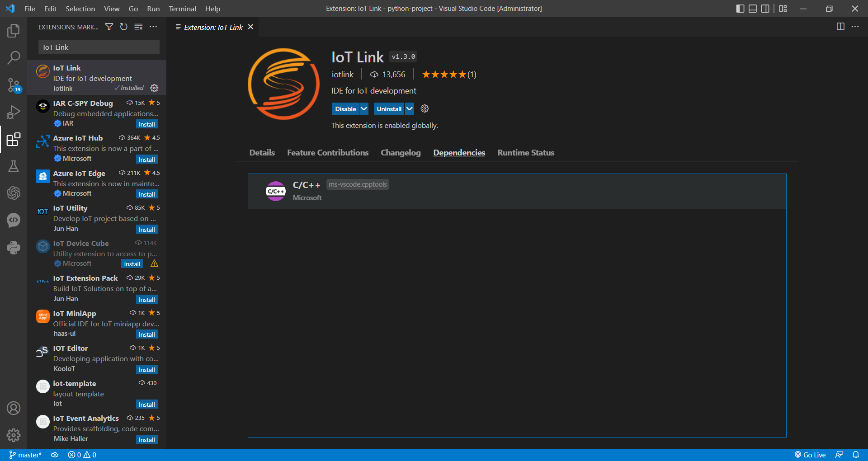Image resolution: width=868 pixels, height=461 pixels.
Task: Open the Python view in activity bar
Action: [14, 247]
